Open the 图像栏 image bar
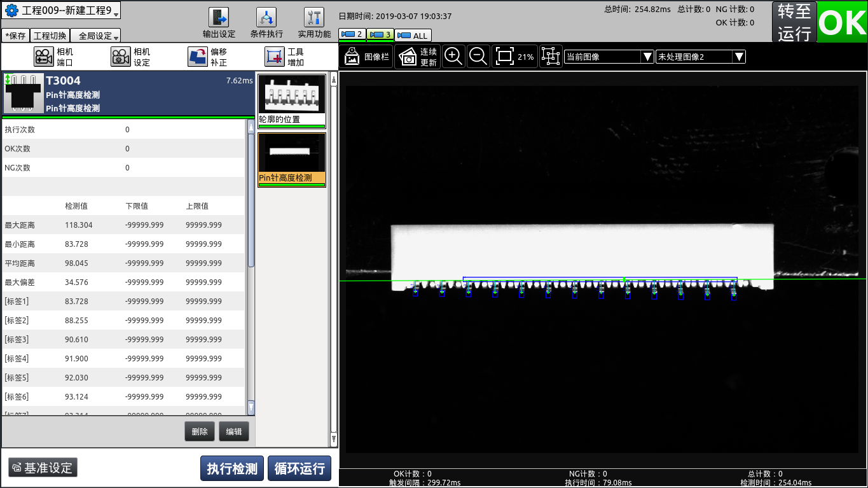 [366, 57]
